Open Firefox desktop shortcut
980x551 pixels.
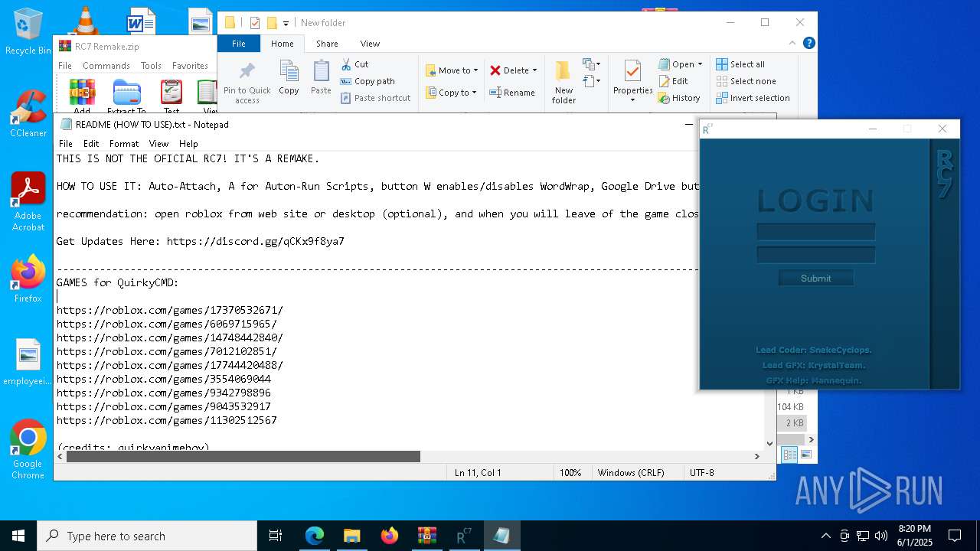pos(28,279)
